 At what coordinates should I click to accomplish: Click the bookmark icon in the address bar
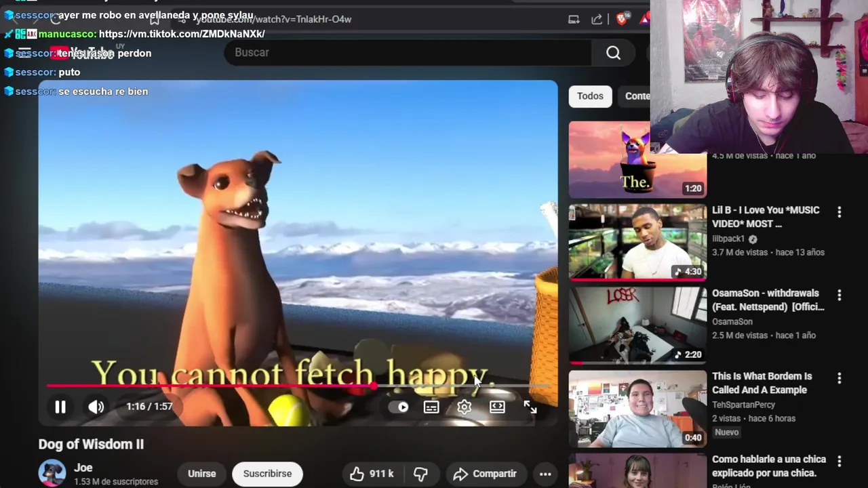tap(155, 20)
